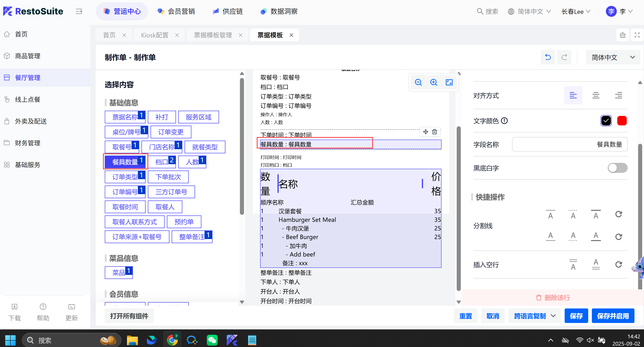Image resolution: width=644 pixels, height=347 pixels.
Task: Choose the red text color swatch
Action: point(622,121)
